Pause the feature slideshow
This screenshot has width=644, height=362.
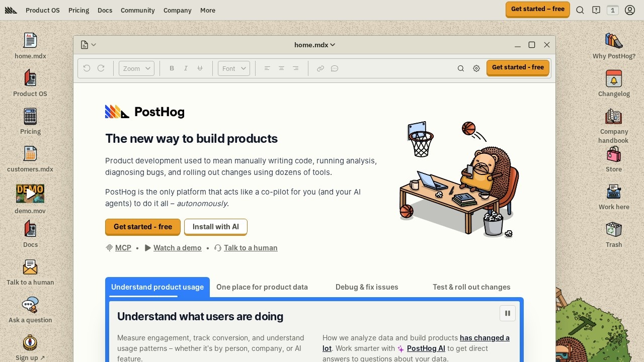pyautogui.click(x=508, y=313)
